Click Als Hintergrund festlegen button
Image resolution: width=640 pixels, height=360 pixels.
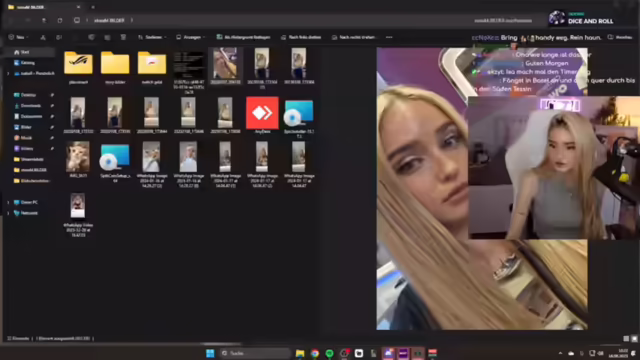[x=243, y=37]
